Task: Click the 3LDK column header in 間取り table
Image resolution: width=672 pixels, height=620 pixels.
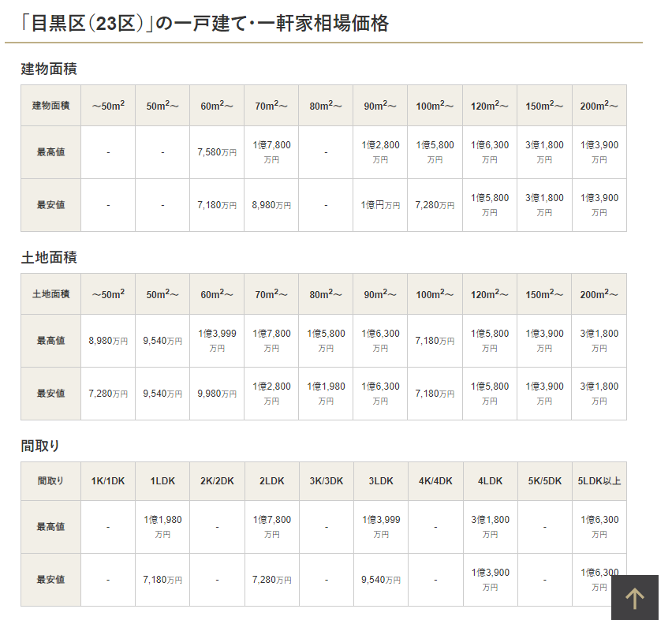Action: pyautogui.click(x=381, y=481)
